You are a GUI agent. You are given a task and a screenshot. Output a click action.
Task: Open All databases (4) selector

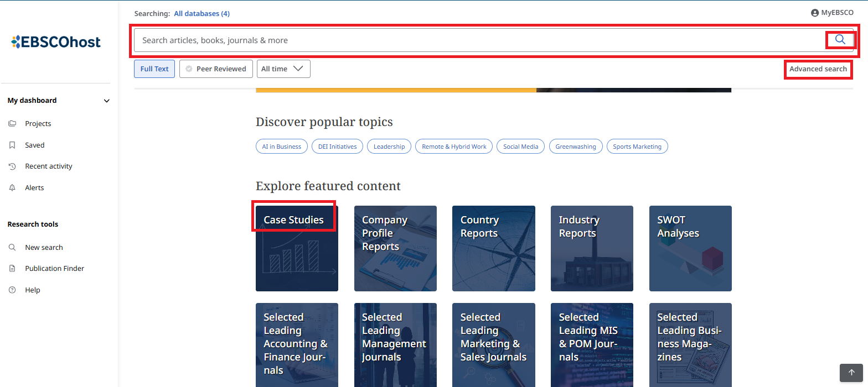[x=201, y=13]
